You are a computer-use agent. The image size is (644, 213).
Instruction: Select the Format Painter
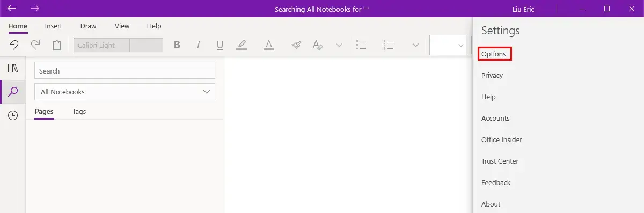click(x=296, y=45)
